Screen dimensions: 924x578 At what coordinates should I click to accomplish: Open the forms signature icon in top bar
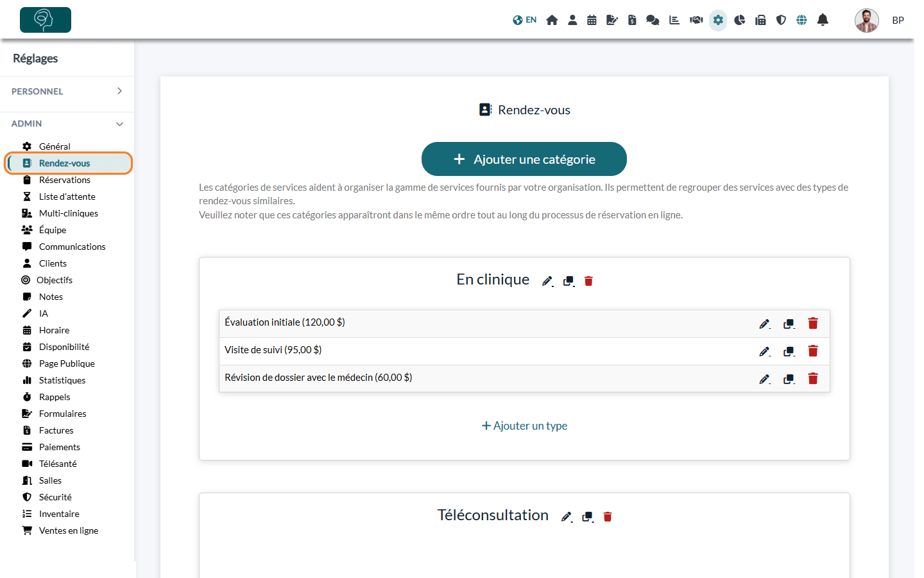tap(612, 20)
